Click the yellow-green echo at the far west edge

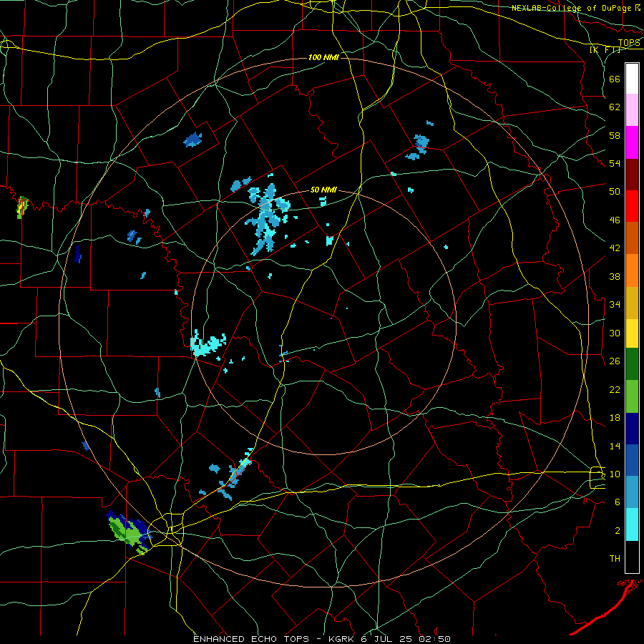tap(22, 207)
